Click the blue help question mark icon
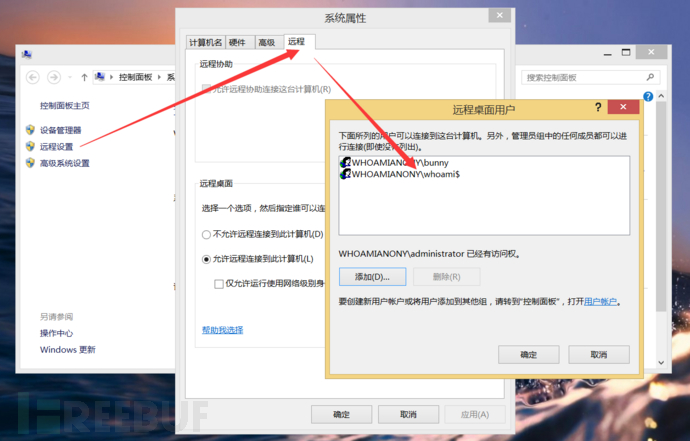This screenshot has height=441, width=690. (648, 96)
